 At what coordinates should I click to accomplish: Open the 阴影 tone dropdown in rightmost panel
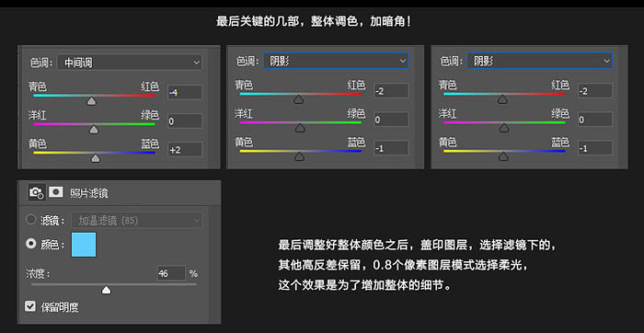click(540, 61)
